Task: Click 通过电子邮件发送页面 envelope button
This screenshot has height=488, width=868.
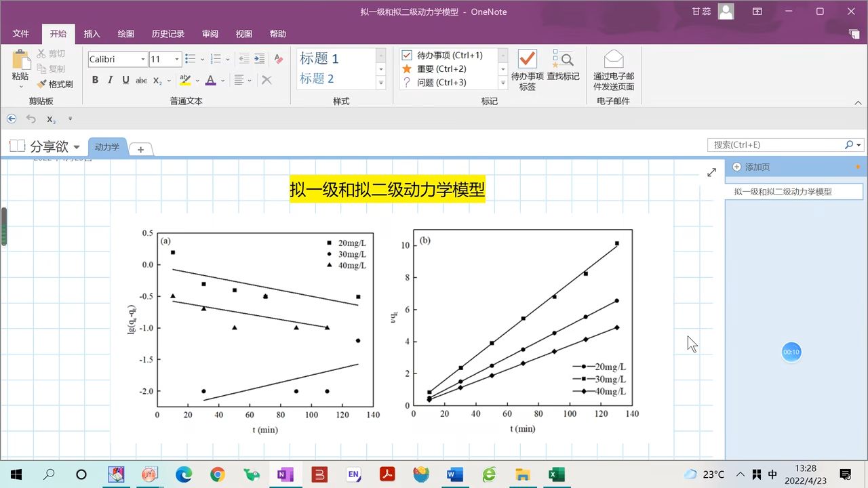Action: coord(614,70)
